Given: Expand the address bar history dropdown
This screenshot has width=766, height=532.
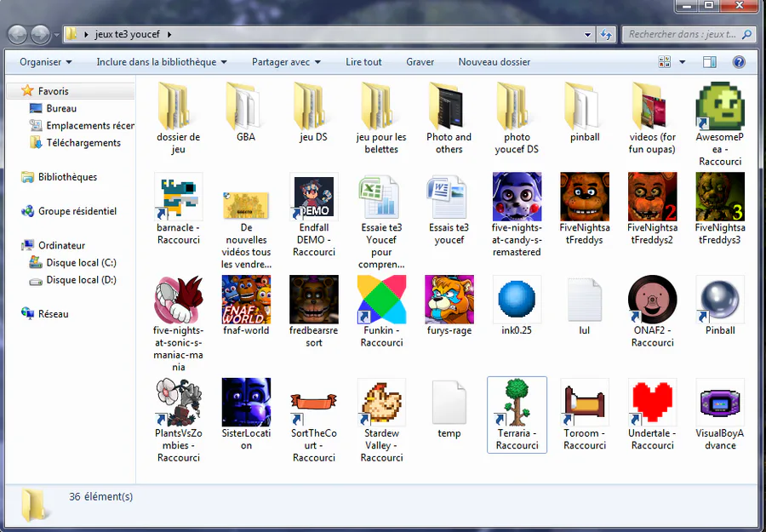Looking at the screenshot, I should [587, 35].
